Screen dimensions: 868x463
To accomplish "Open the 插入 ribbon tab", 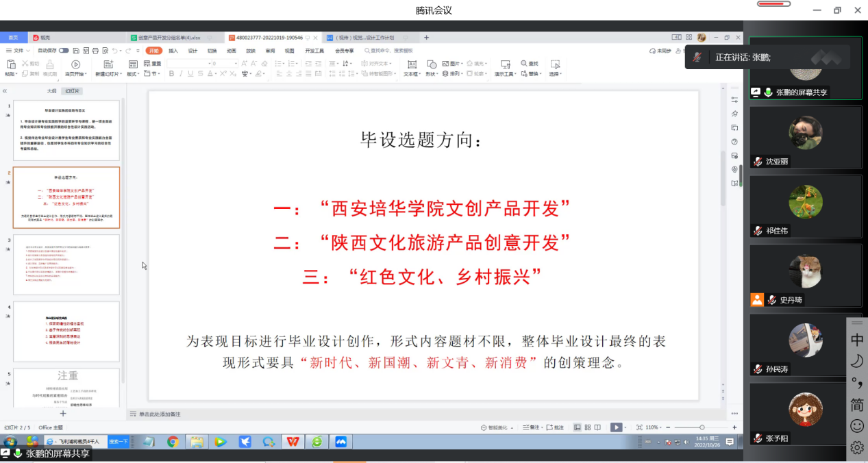I will (x=173, y=51).
